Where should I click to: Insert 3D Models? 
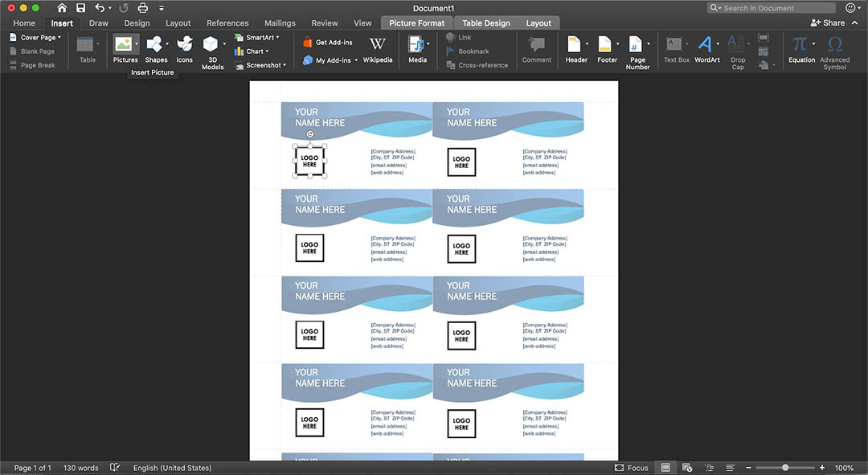click(212, 52)
